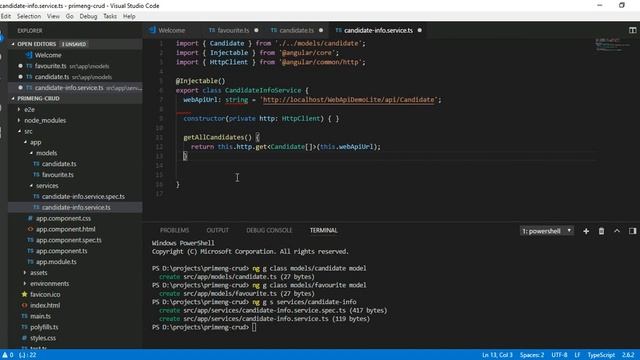Follow the localhost WebApiDemoLite URL link in code

point(349,100)
